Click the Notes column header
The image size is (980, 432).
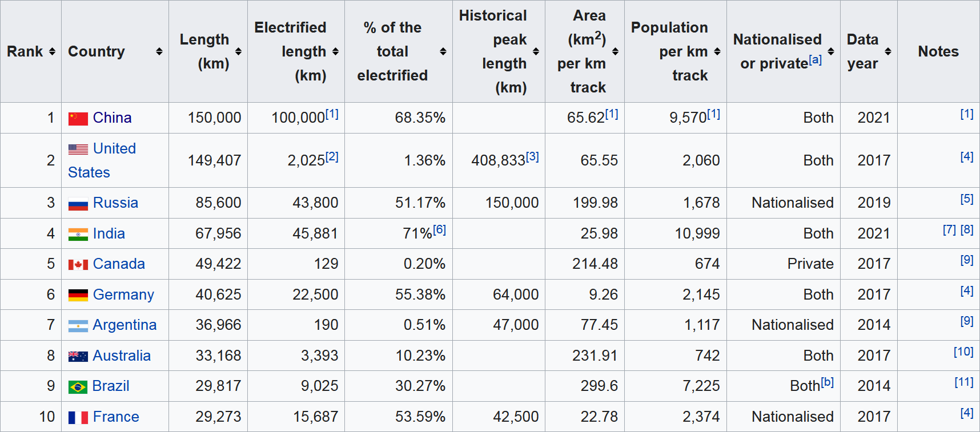coord(938,51)
